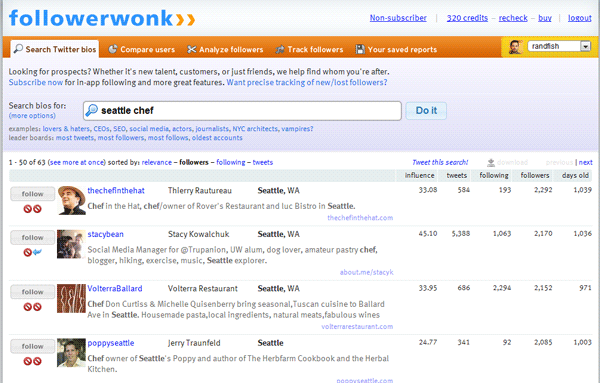Open the Search Twitter bios tab

pos(55,49)
